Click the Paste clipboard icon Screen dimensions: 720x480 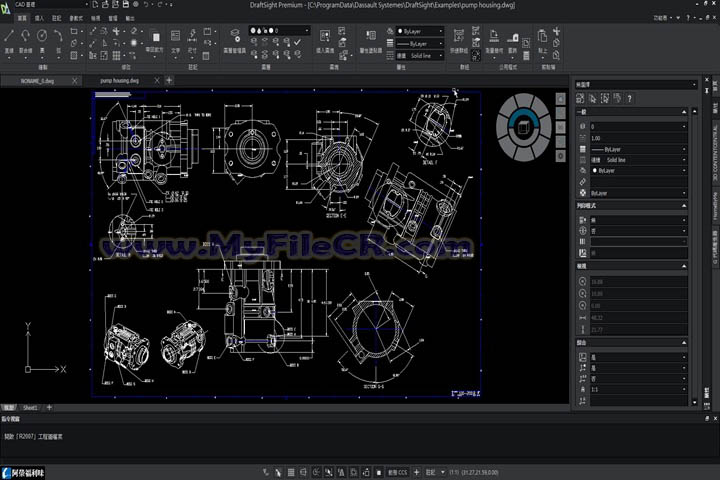pos(542,36)
